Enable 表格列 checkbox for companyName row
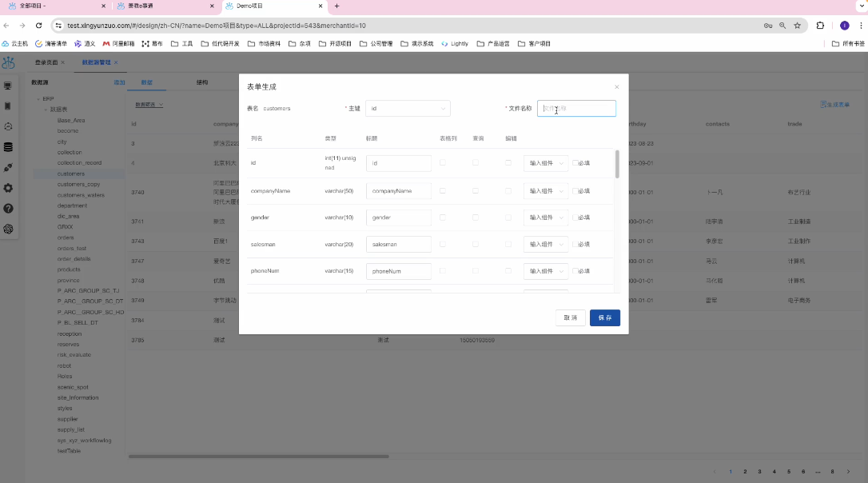868x483 pixels. (x=443, y=190)
